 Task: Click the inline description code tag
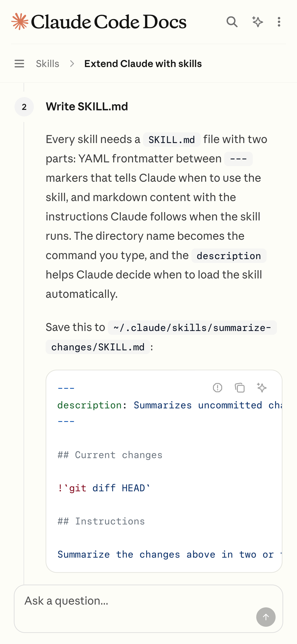tap(229, 255)
